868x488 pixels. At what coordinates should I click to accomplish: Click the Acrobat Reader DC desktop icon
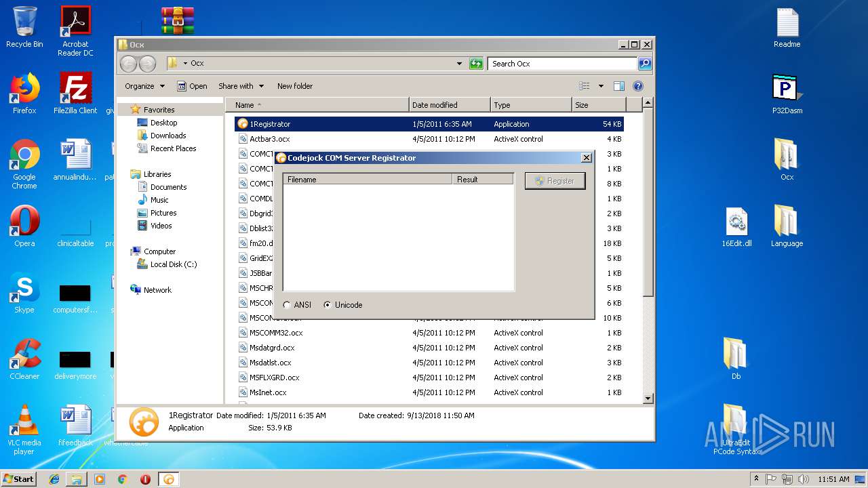point(75,31)
